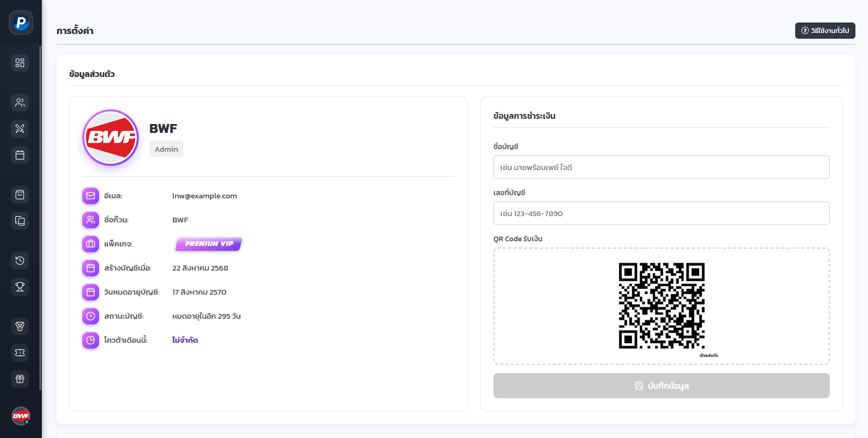Open the shopping bag icon in sidebar
The height and width of the screenshot is (438, 868).
coord(20,195)
